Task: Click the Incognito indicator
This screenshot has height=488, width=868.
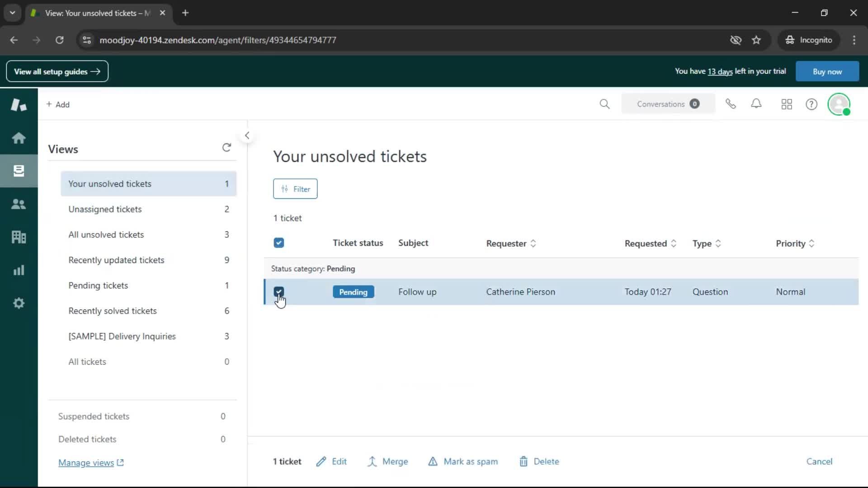Action: [x=809, y=40]
